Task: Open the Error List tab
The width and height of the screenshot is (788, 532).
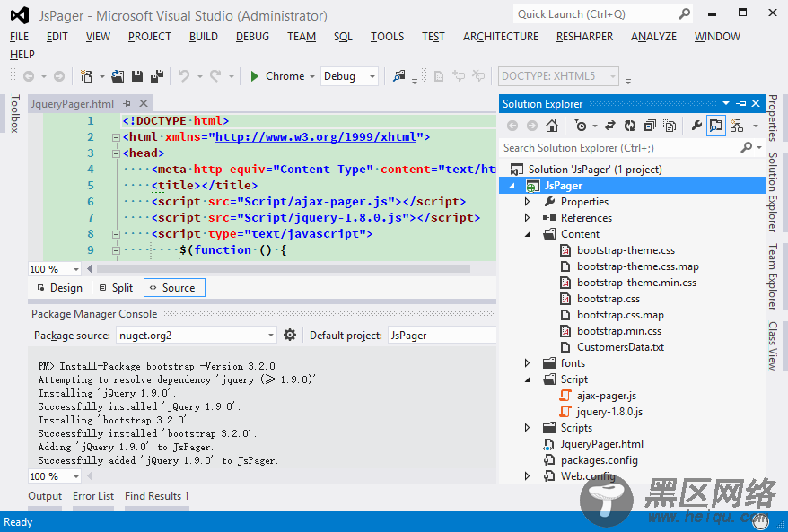Action: click(x=93, y=496)
